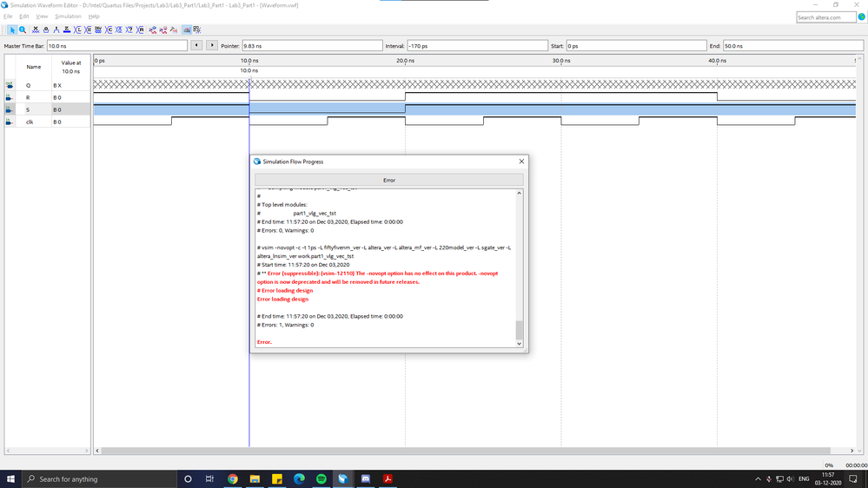Toggle Snap to Transition toolbar button
This screenshot has width=868, height=488.
tap(197, 30)
